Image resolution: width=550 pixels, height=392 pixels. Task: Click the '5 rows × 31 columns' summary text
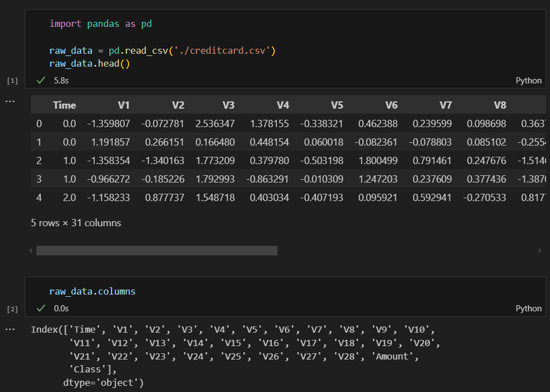pos(76,223)
